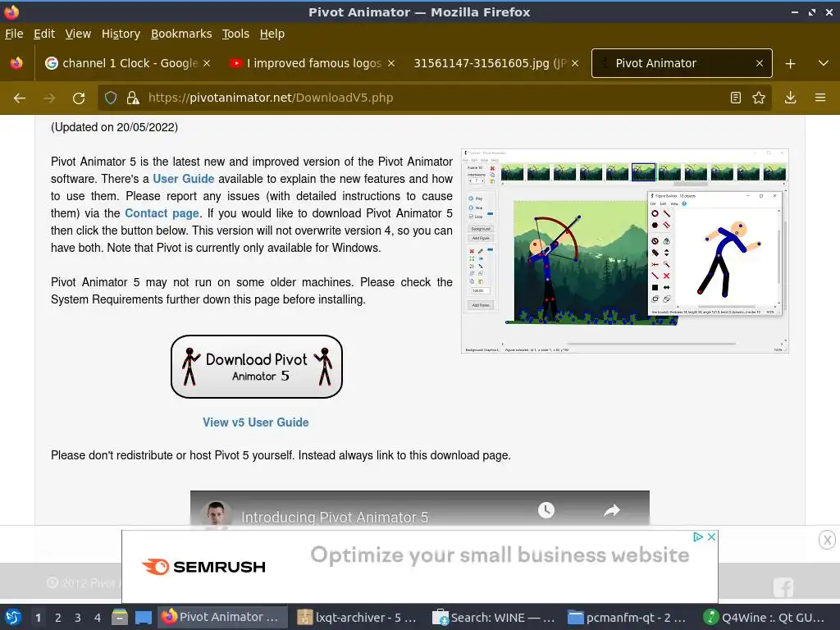Screen dimensions: 840x630
Task: Open a new browser tab
Action: point(790,64)
